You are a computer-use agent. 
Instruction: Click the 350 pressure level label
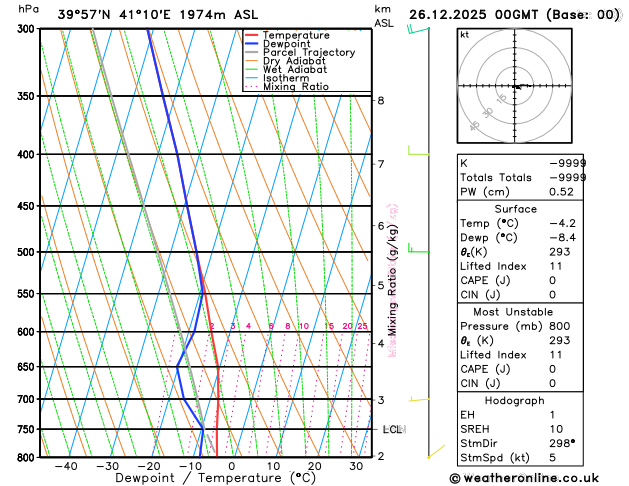(x=28, y=96)
